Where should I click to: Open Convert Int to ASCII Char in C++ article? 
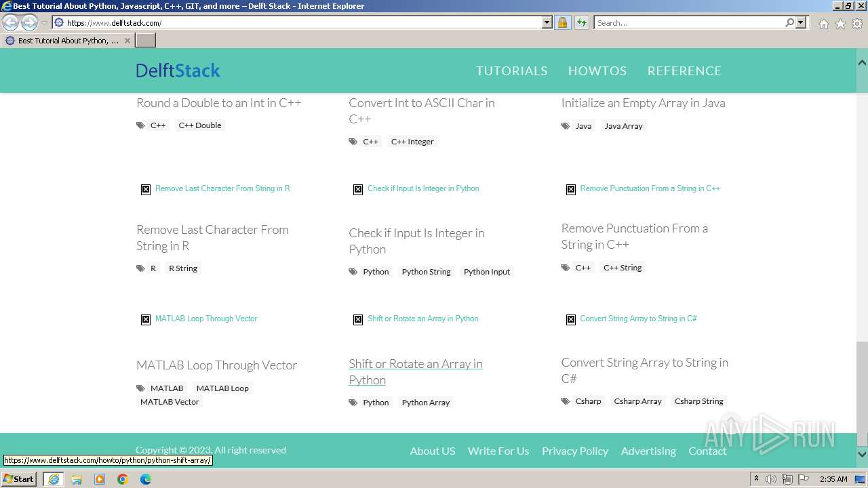point(422,111)
